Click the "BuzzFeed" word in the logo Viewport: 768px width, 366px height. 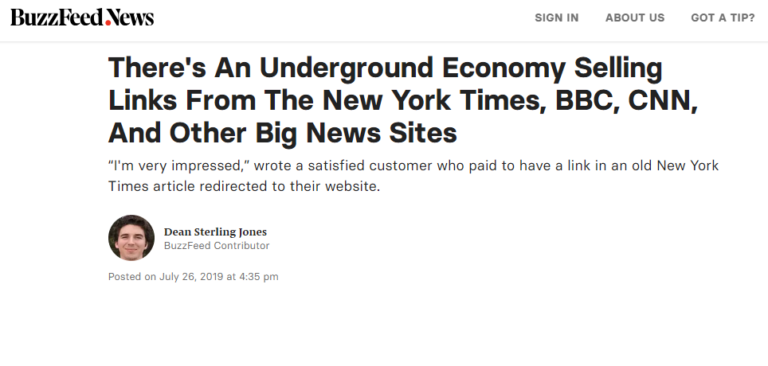click(x=57, y=18)
